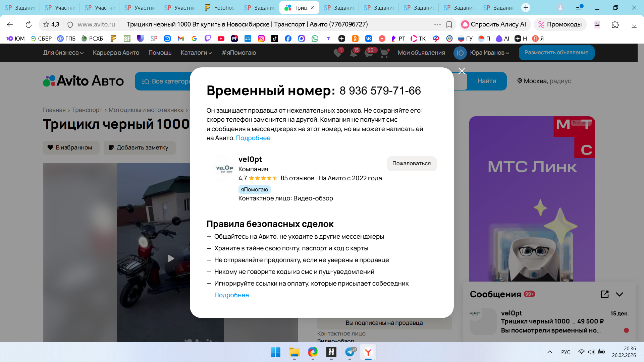Switch to Fotohos browser tab

click(219, 7)
